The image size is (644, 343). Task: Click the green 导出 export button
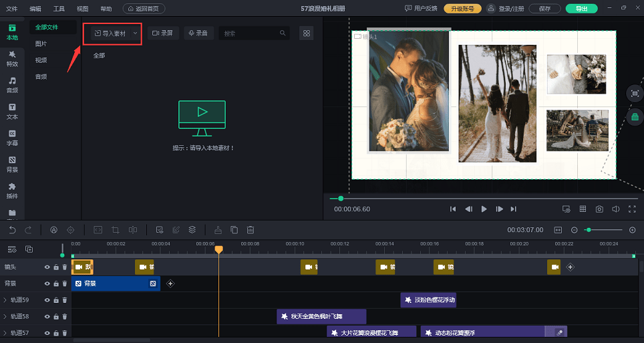581,9
